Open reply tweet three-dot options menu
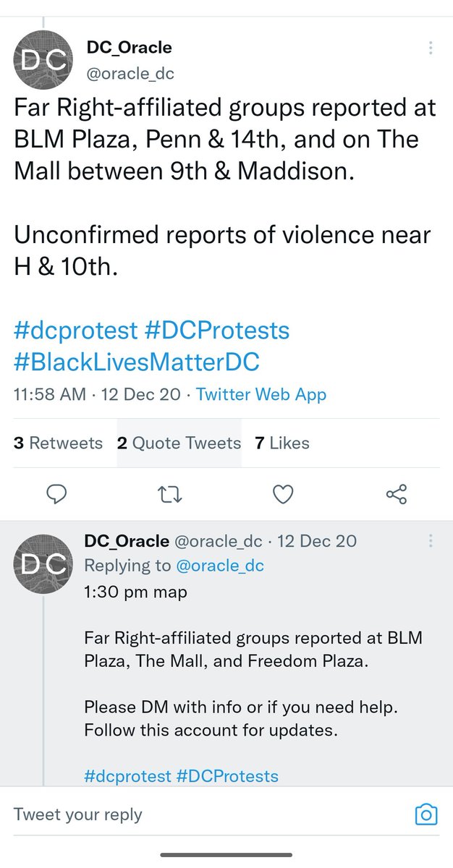Image resolution: width=453 pixels, height=868 pixels. point(431,541)
